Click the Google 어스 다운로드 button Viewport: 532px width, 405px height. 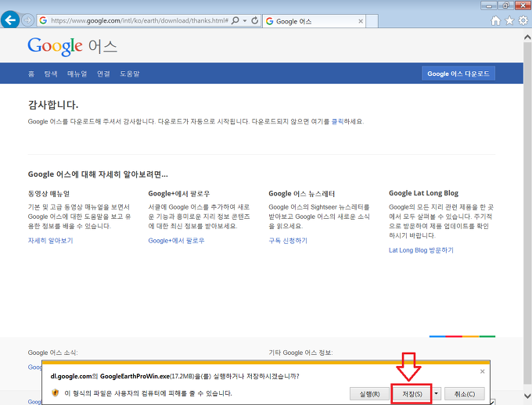458,73
